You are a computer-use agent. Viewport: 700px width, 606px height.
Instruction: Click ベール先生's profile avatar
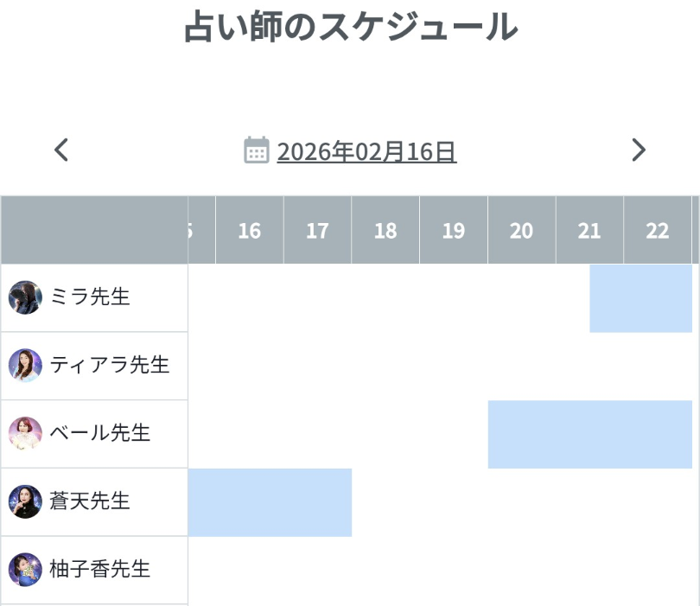click(25, 433)
